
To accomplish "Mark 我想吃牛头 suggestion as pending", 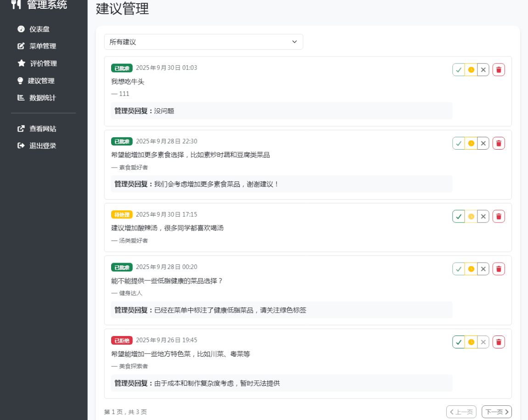I will [471, 70].
